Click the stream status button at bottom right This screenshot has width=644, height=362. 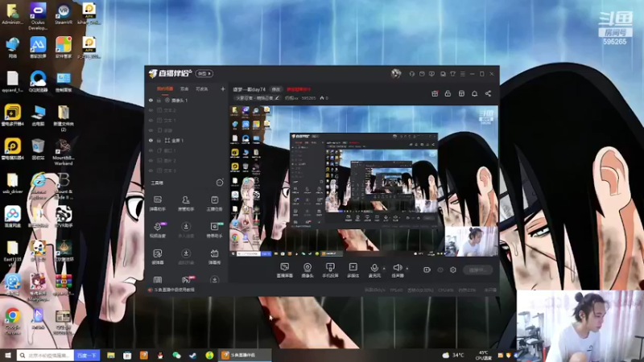coord(478,270)
